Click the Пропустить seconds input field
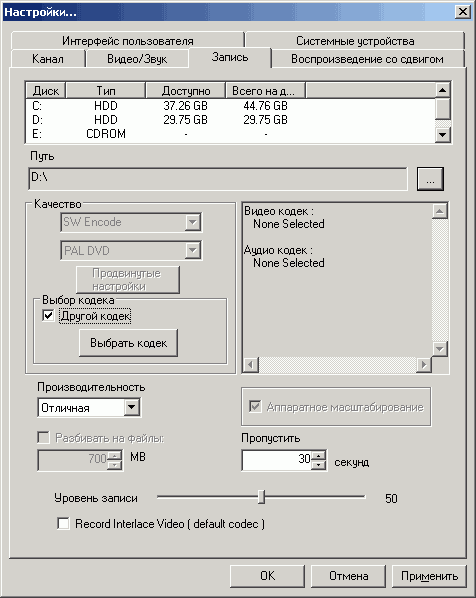 coord(277,460)
